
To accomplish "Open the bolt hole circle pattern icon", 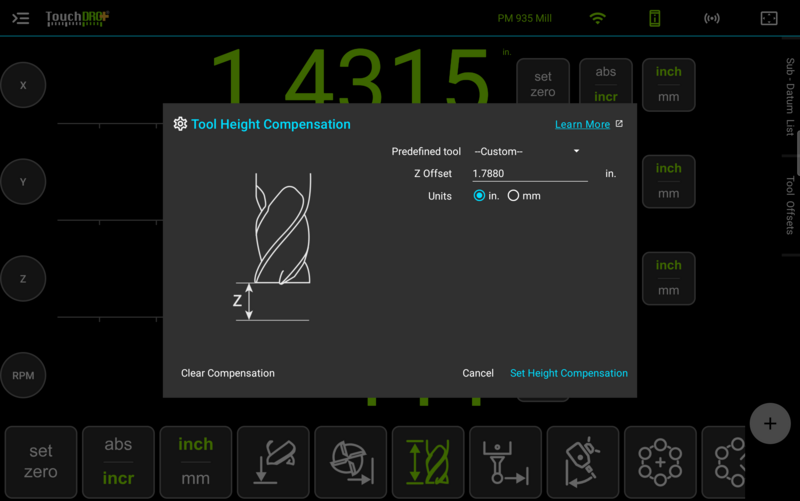I will point(660,462).
